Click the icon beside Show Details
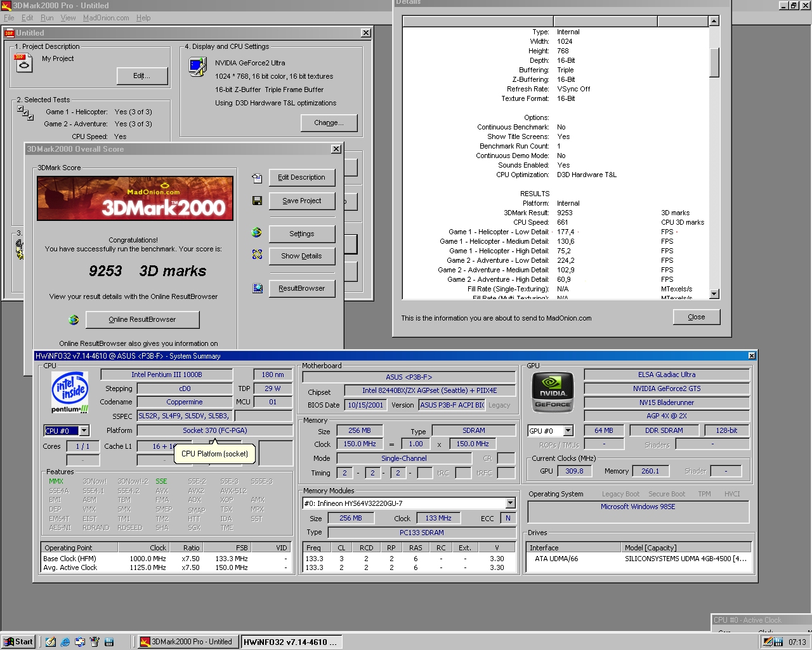 click(257, 255)
